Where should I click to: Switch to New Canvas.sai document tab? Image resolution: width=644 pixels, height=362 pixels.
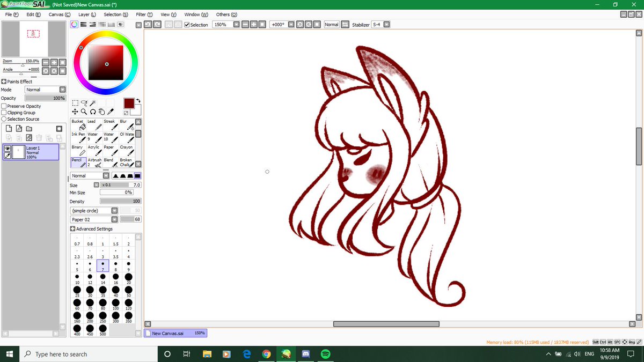click(175, 333)
